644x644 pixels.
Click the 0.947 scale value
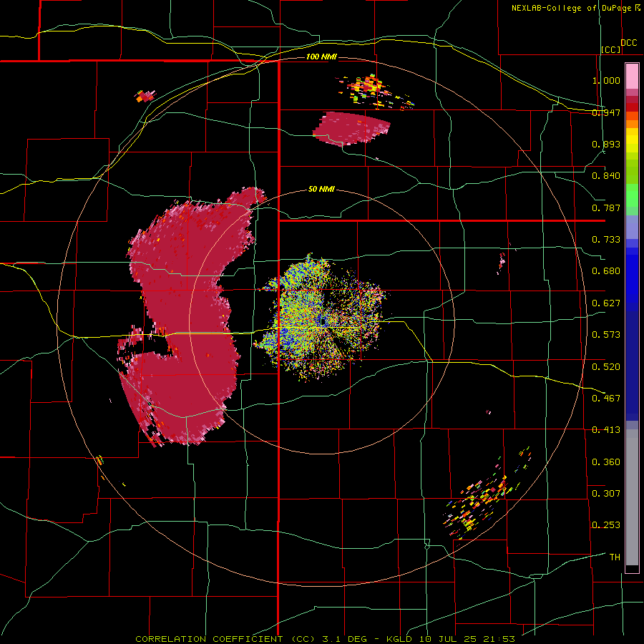606,112
